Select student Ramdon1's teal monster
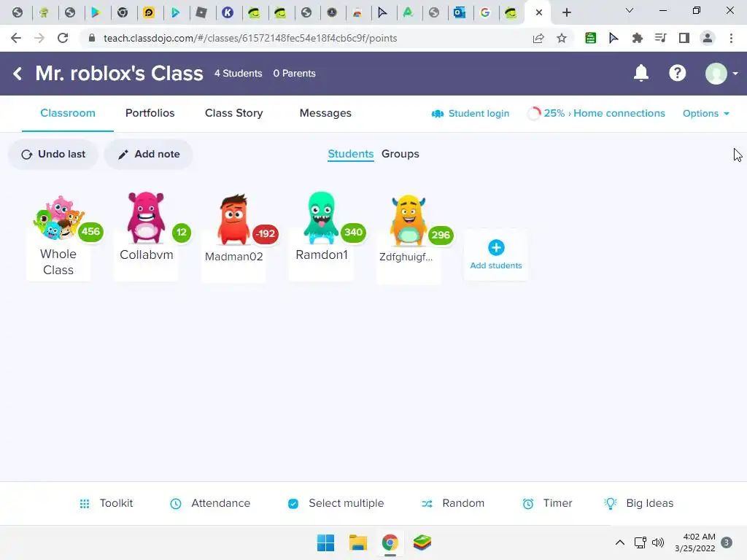The height and width of the screenshot is (560, 747). point(321,217)
